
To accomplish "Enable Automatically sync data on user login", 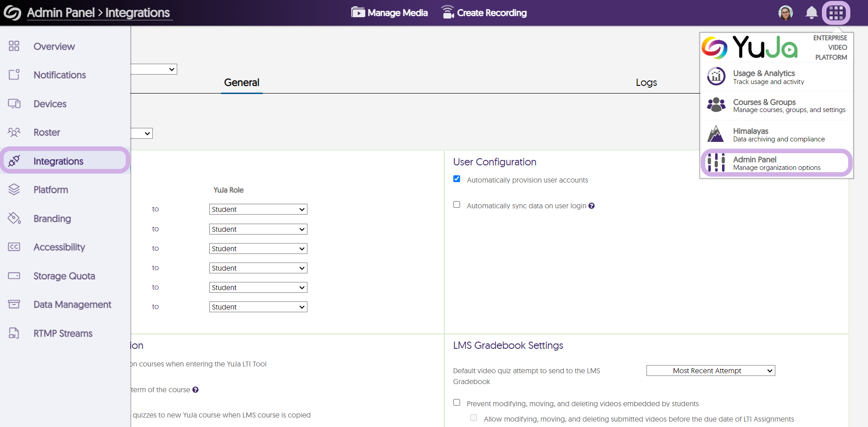I will (x=457, y=205).
